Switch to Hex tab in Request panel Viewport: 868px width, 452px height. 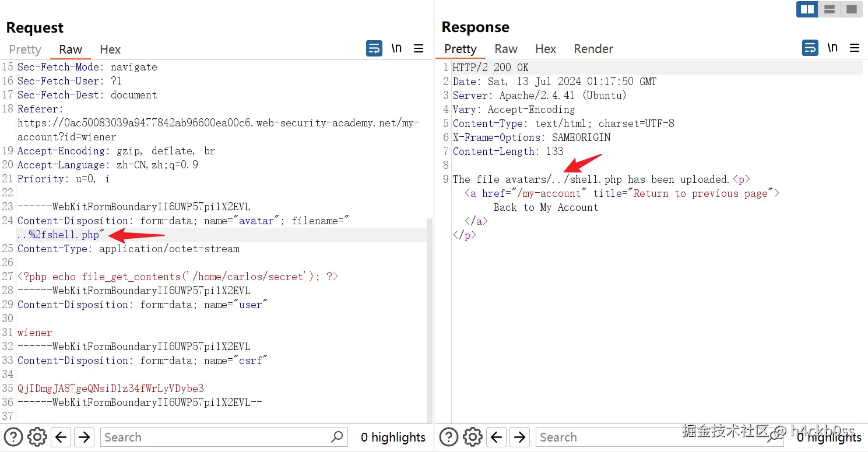(110, 50)
